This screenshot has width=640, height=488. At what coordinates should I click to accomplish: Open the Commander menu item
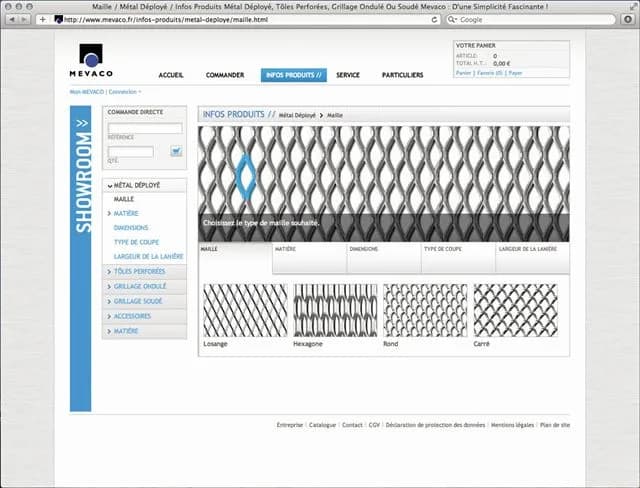pos(225,75)
